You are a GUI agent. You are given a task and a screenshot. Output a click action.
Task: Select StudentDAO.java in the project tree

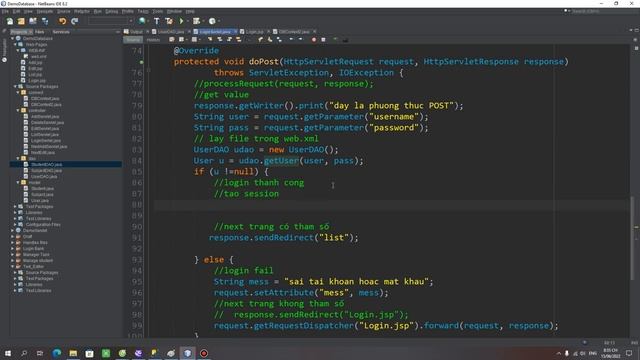tap(47, 164)
